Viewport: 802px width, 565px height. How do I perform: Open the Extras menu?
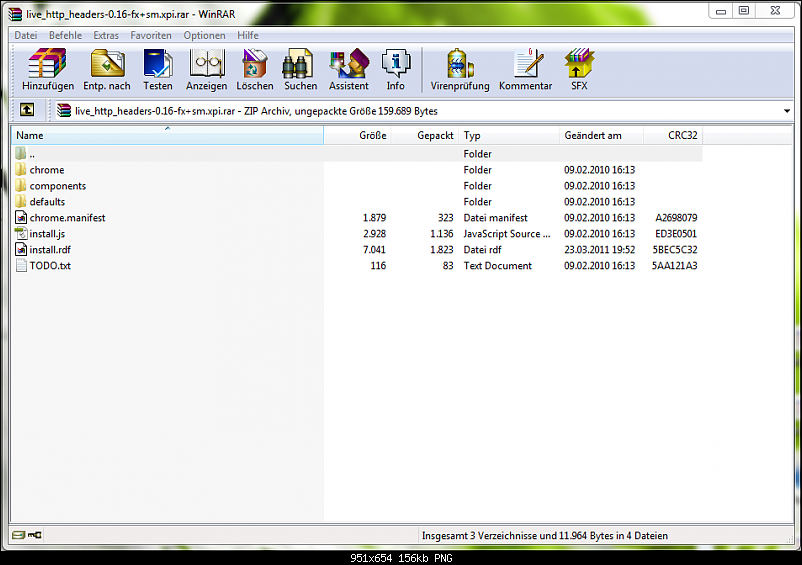[106, 35]
